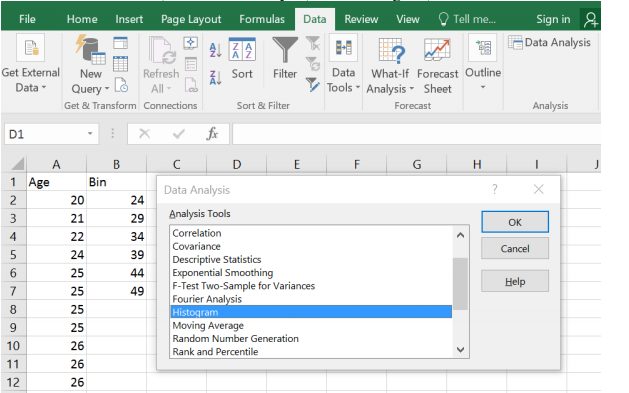This screenshot has height=393, width=629.
Task: Toggle the Filter funnel
Action: pos(285,59)
